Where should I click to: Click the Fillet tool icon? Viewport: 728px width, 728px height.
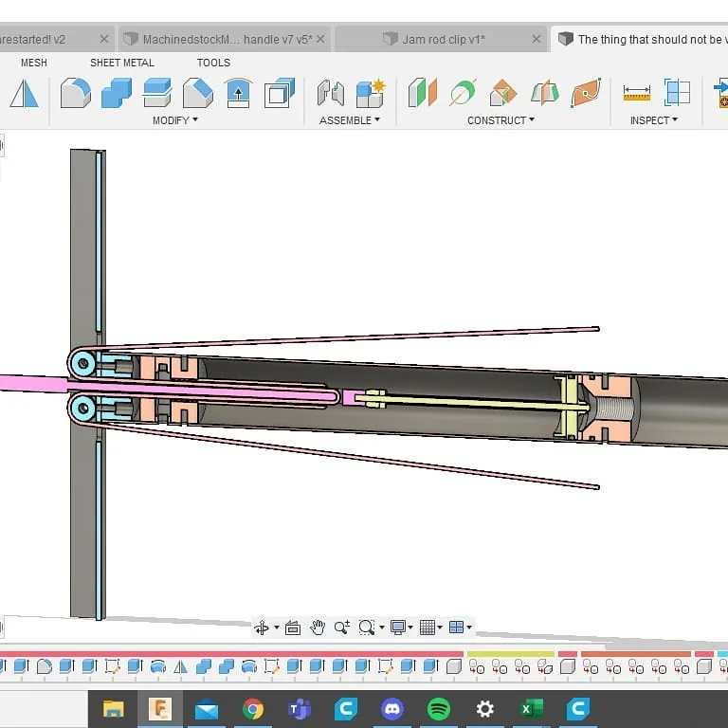coord(76,93)
